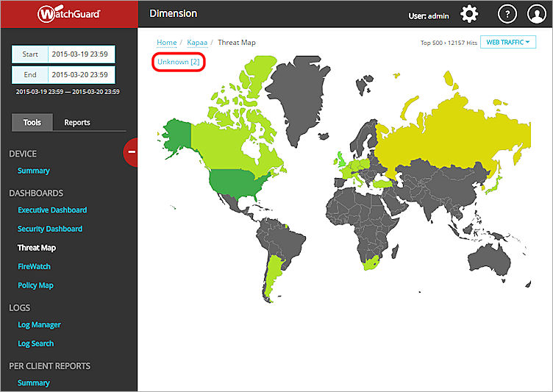Open Policy Map
This screenshot has height=392, width=553.
pos(36,285)
